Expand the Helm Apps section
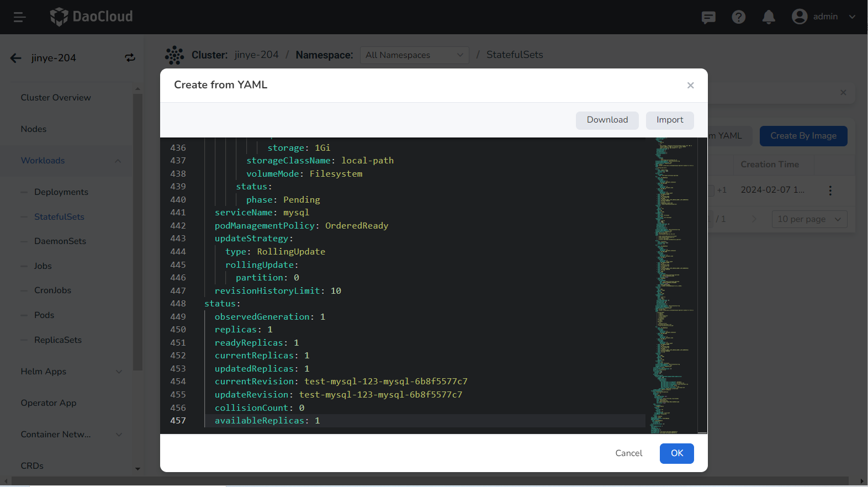This screenshot has width=868, height=487. point(119,372)
